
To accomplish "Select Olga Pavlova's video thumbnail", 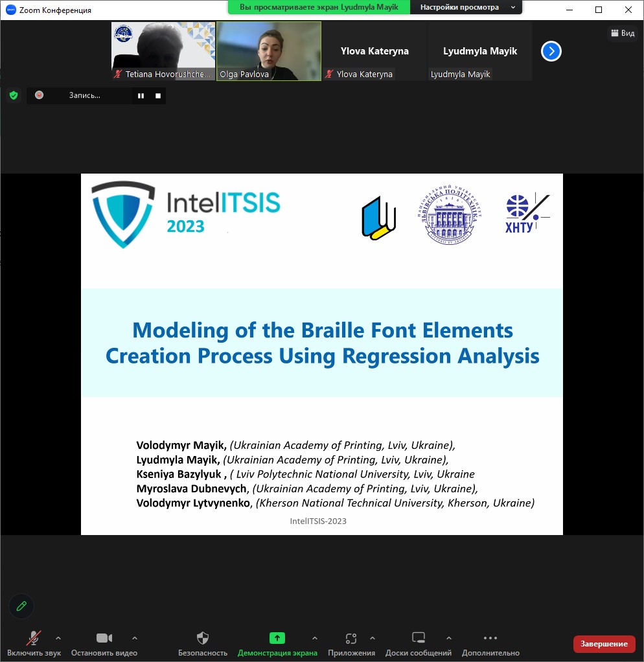I will [x=269, y=51].
